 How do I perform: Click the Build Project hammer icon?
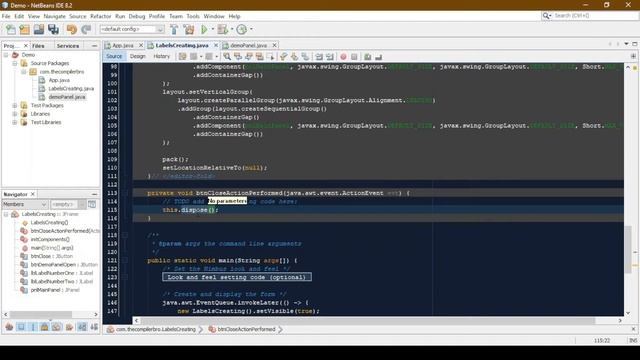coord(174,29)
